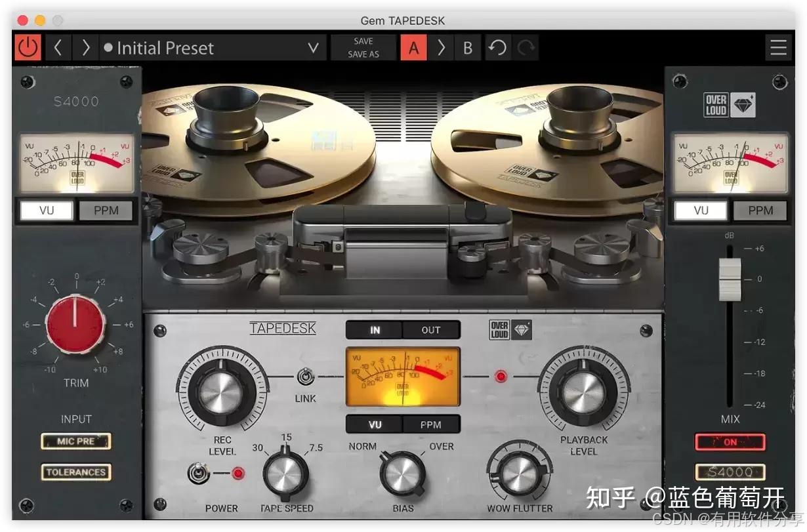Click the output VU meter display

(730, 163)
